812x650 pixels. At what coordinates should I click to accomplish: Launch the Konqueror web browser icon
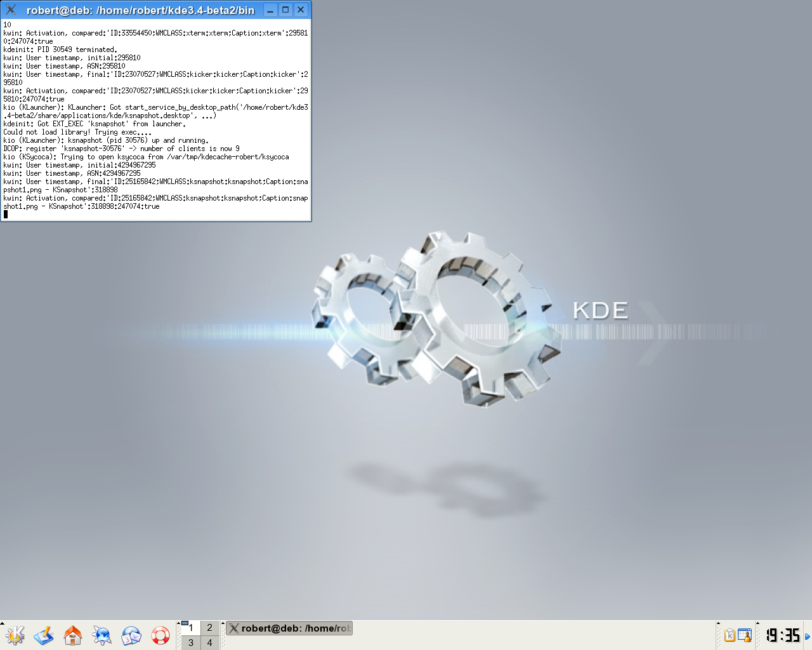click(102, 635)
